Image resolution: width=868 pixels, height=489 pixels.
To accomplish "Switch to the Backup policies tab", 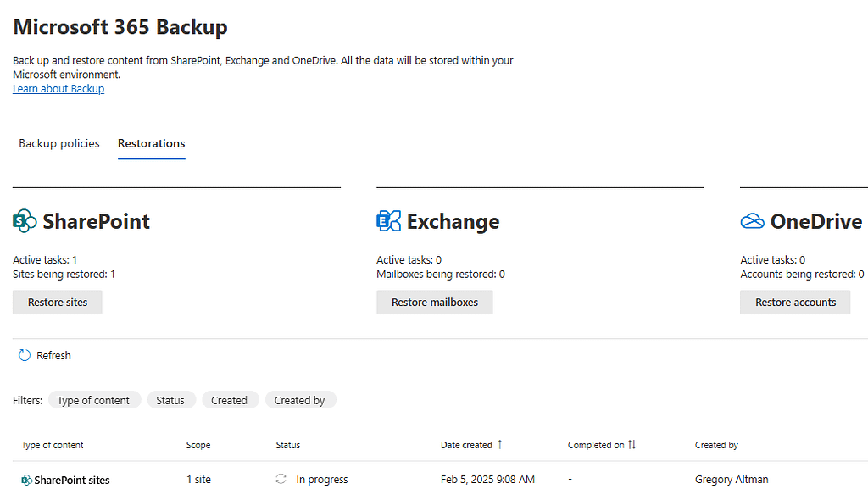I will coord(59,143).
